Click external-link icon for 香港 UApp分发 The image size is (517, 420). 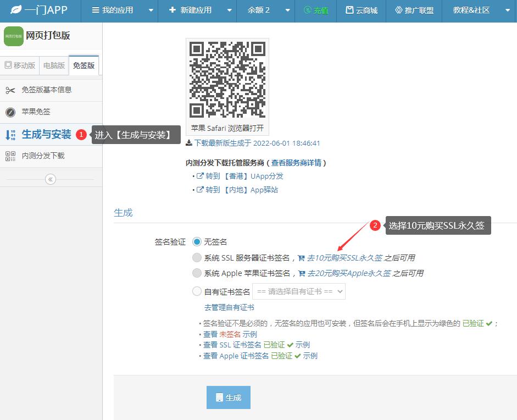tap(200, 176)
